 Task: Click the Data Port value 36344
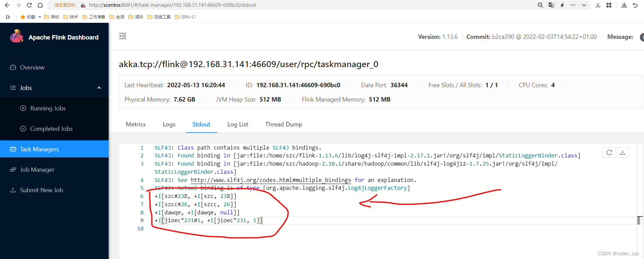point(399,85)
